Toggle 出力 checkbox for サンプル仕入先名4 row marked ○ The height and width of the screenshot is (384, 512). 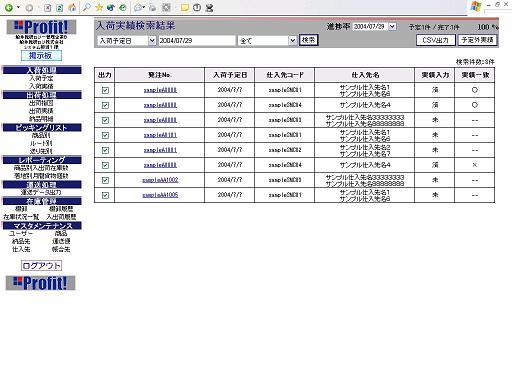(105, 105)
